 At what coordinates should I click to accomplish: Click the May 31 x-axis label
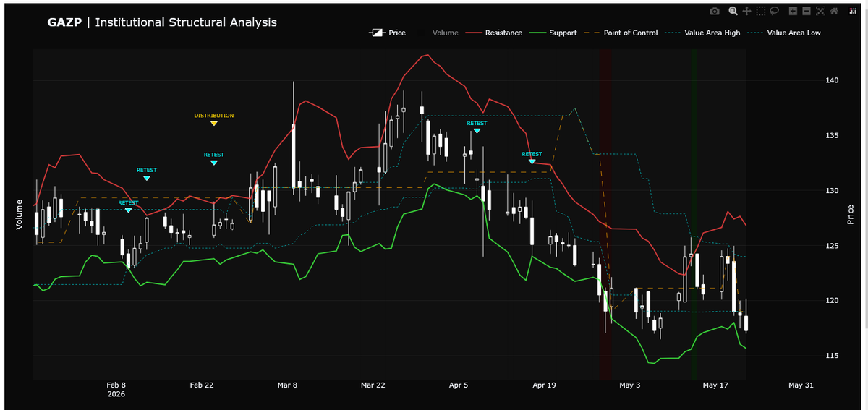tap(801, 385)
